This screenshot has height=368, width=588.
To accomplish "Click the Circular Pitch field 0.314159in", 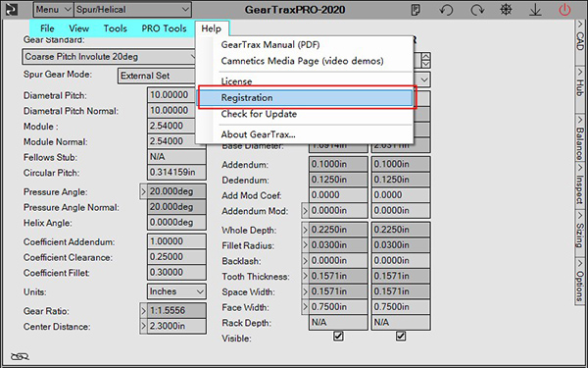I will pos(176,173).
